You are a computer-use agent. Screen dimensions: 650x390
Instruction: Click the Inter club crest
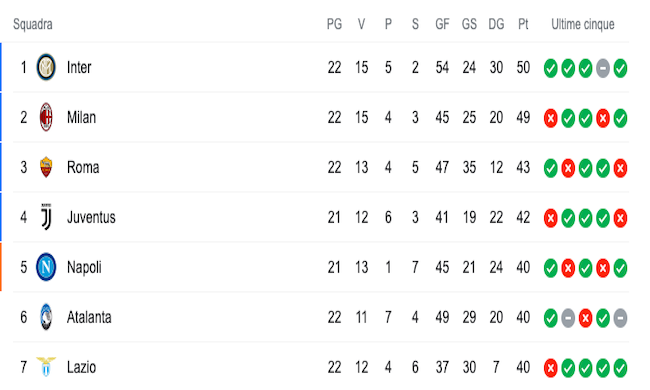[46, 67]
